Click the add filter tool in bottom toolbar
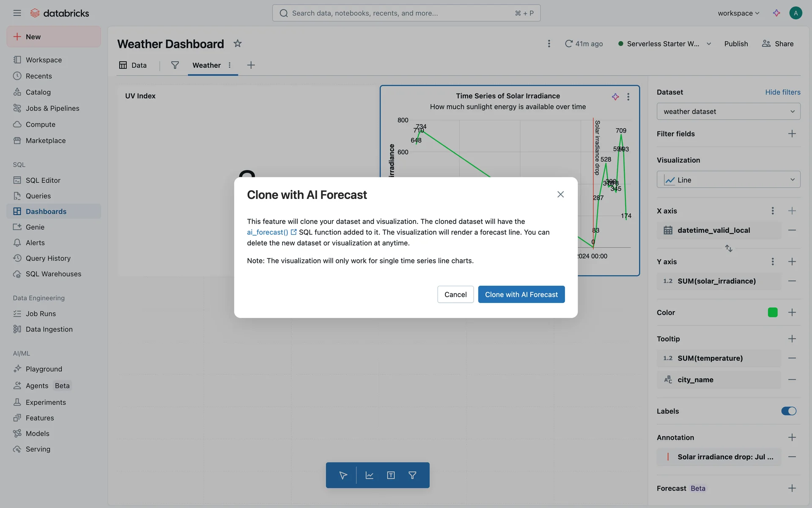 click(x=412, y=475)
